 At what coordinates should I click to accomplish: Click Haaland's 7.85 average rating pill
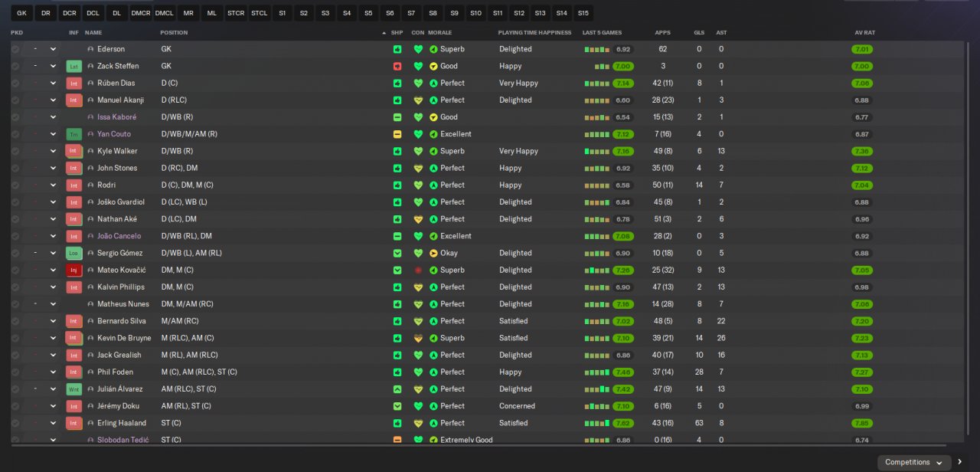[862, 423]
